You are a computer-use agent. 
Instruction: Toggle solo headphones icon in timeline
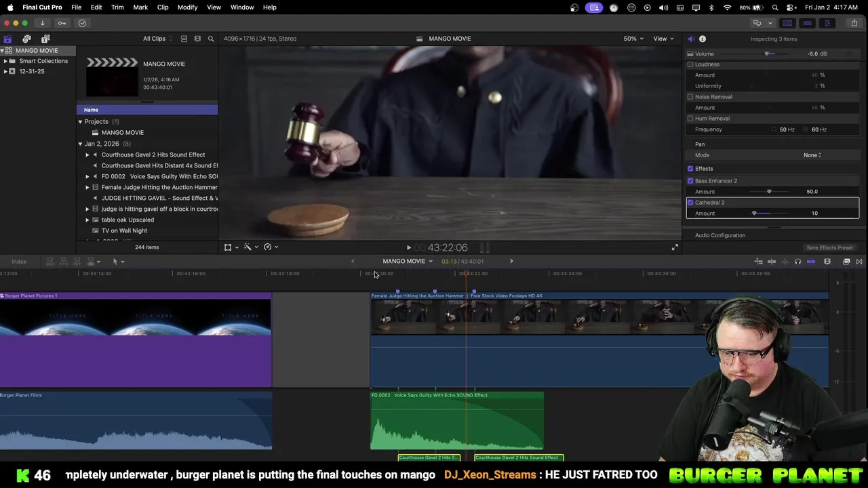point(797,262)
